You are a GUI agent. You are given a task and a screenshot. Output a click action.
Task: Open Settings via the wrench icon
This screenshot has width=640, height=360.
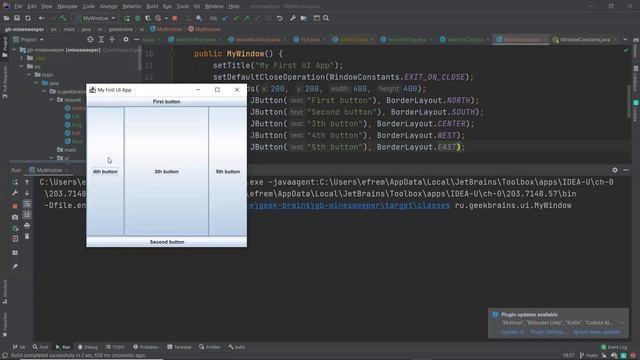293,18
